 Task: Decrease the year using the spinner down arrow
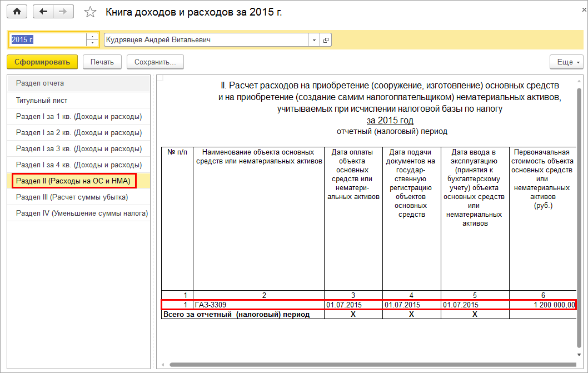click(92, 43)
